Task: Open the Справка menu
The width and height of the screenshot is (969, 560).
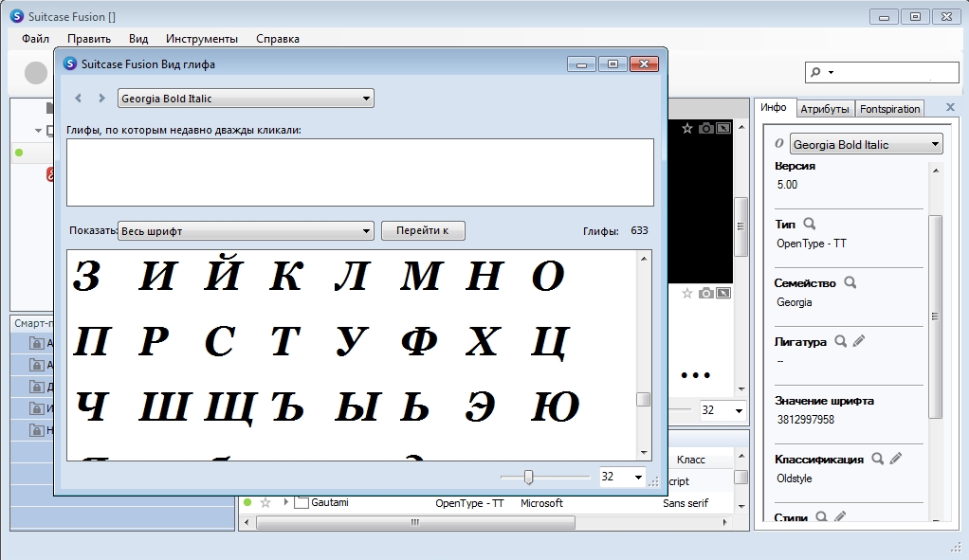Action: pos(278,38)
